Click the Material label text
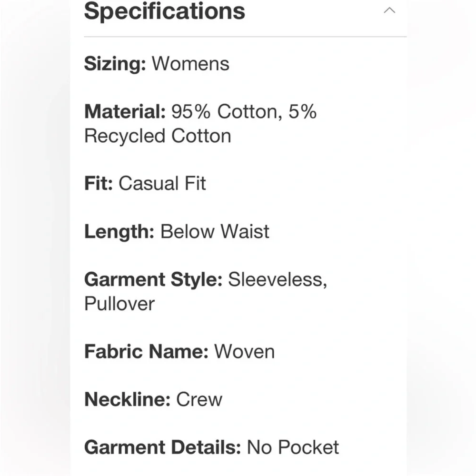The height and width of the screenshot is (476, 476). pos(125,111)
